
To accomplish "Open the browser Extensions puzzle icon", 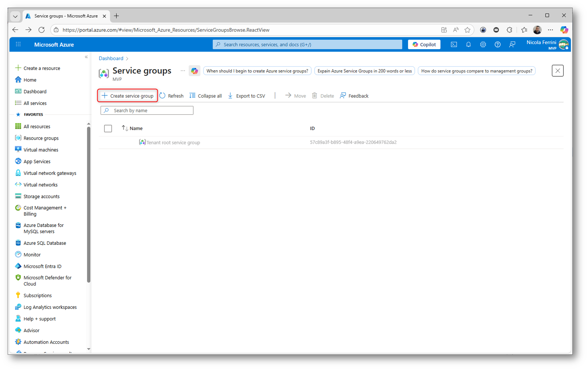I will coord(509,30).
